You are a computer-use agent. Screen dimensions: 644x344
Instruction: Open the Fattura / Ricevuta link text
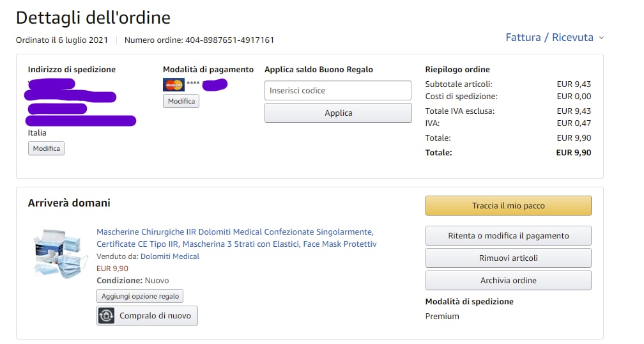coord(549,38)
